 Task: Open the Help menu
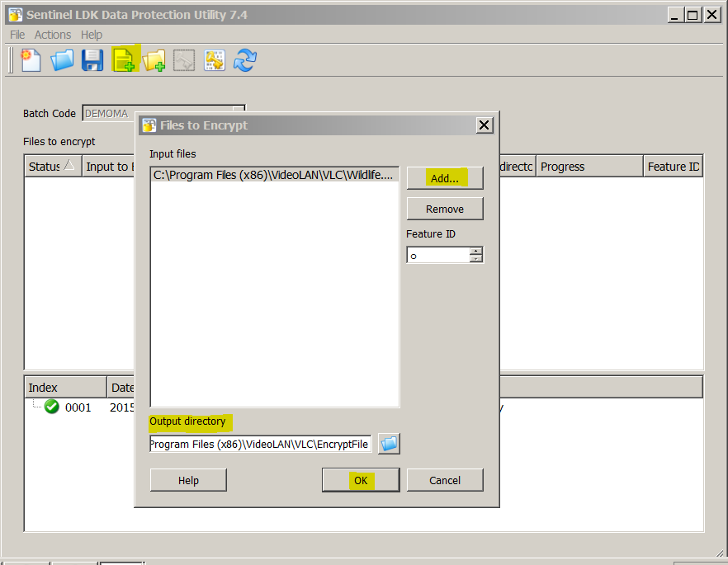[x=91, y=34]
